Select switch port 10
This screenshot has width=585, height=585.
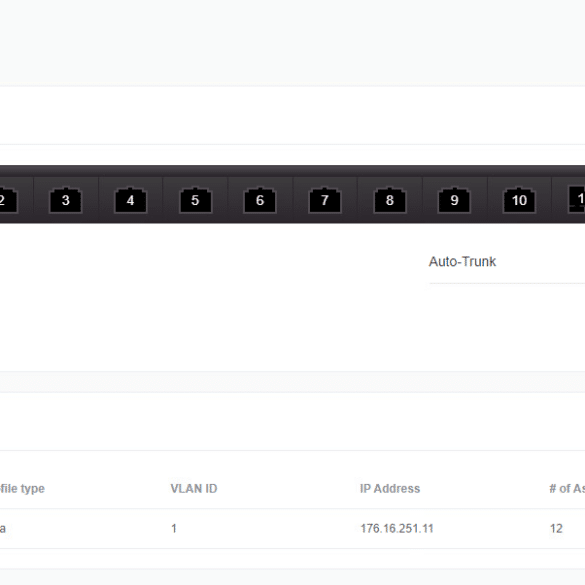[x=519, y=200]
